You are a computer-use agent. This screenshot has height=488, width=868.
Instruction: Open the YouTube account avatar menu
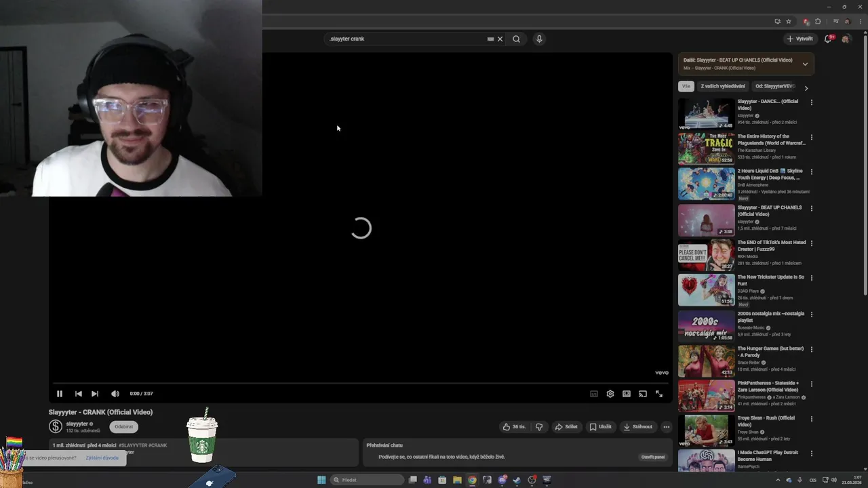(x=846, y=39)
